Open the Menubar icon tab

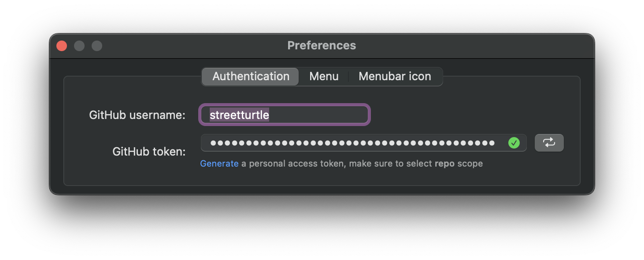(395, 76)
